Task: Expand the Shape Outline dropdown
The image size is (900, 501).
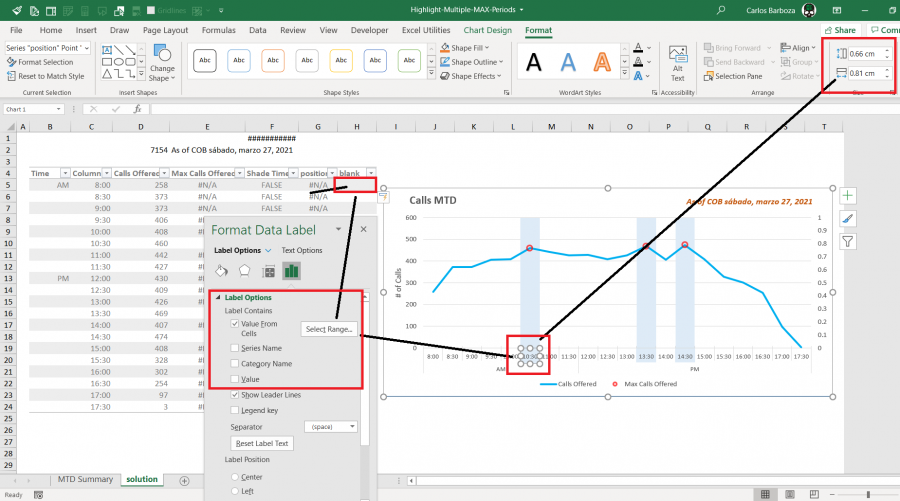Action: (x=501, y=62)
